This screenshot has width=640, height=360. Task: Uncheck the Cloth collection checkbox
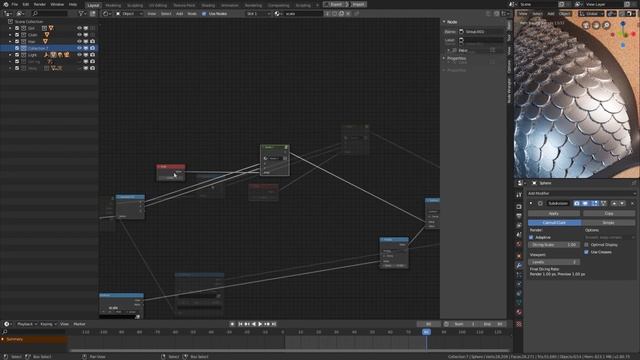coord(17,35)
